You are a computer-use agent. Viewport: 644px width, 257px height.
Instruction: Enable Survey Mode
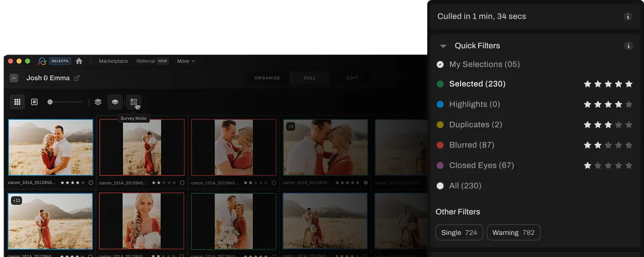134,102
